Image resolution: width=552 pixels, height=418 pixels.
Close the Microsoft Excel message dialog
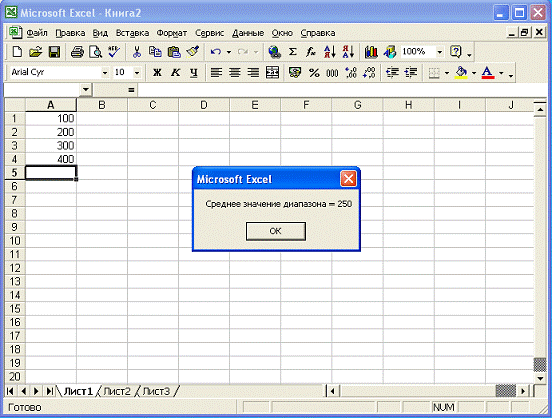348,179
